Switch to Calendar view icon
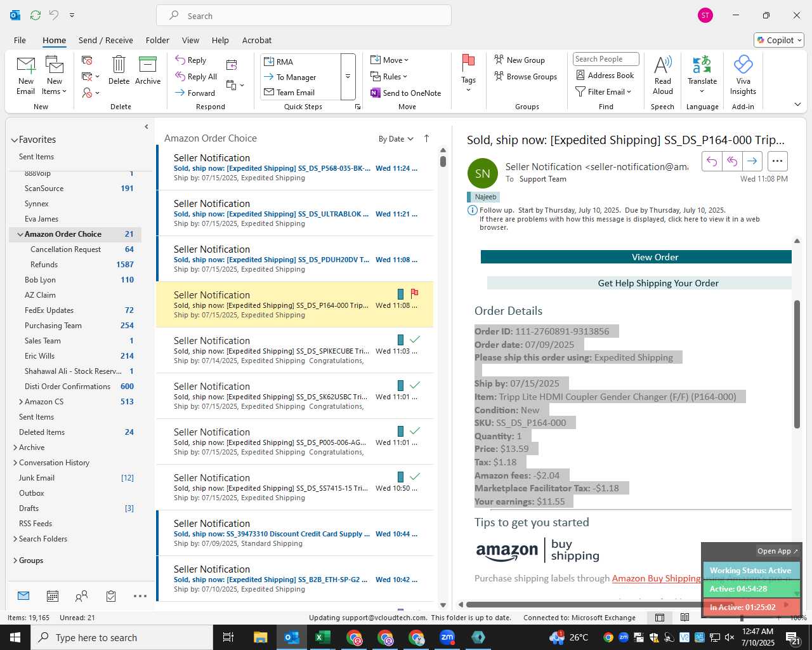Image resolution: width=812 pixels, height=650 pixels. (53, 596)
